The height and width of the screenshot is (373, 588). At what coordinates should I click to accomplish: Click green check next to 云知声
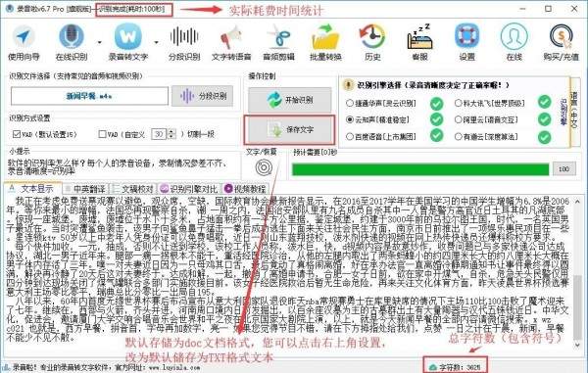(436, 119)
